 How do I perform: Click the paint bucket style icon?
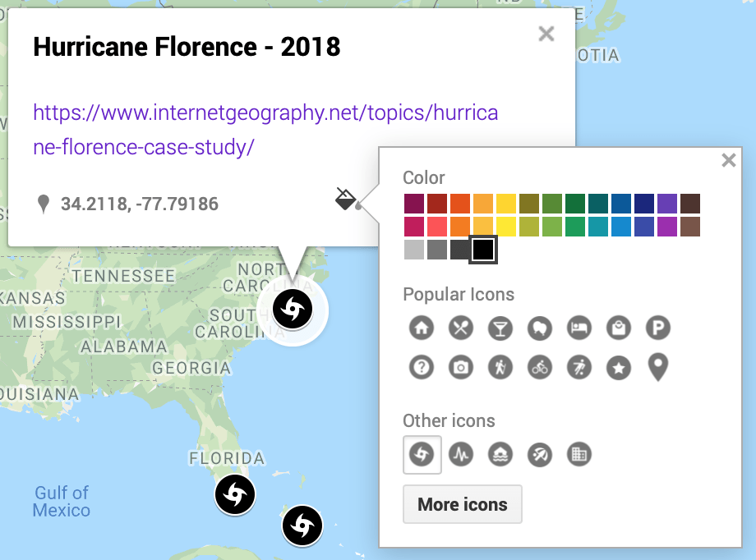click(x=346, y=199)
